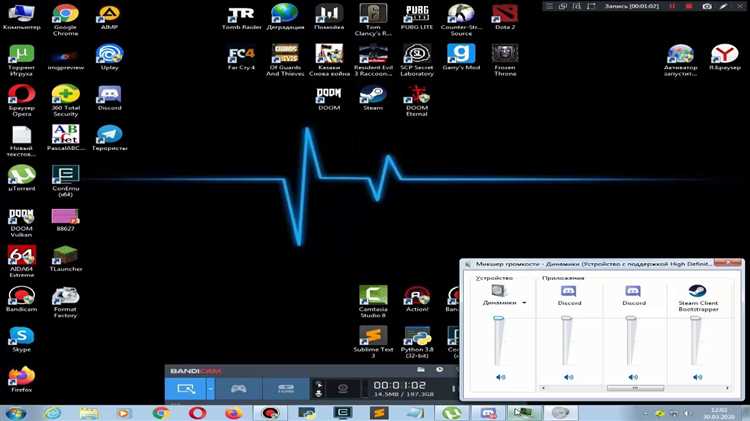The height and width of the screenshot is (421, 750).
Task: Open the Discord desktop shortcut
Action: (x=110, y=98)
